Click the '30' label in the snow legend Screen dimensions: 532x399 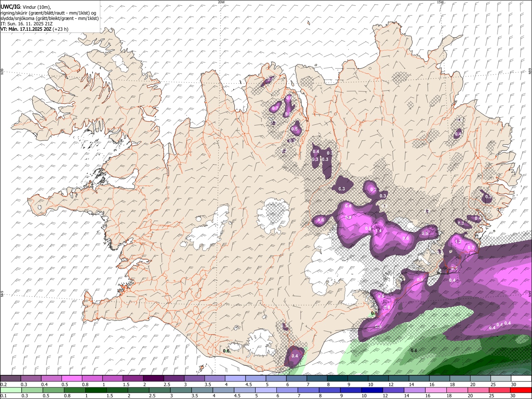coord(514,384)
